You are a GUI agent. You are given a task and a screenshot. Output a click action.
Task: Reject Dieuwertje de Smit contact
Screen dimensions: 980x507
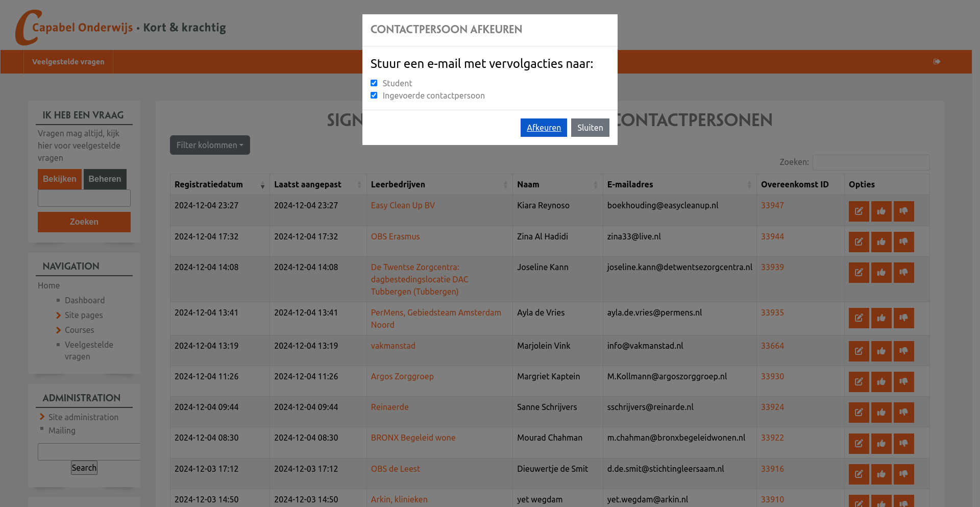tap(903, 474)
